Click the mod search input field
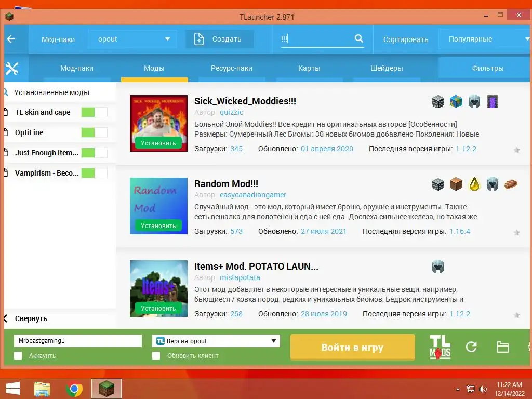The height and width of the screenshot is (399, 532). click(x=317, y=38)
